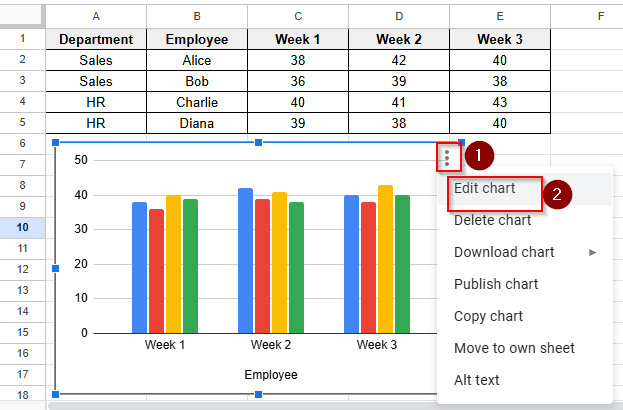The width and height of the screenshot is (623, 410).
Task: Click Charlie's Week 2 value 41
Action: tap(399, 102)
